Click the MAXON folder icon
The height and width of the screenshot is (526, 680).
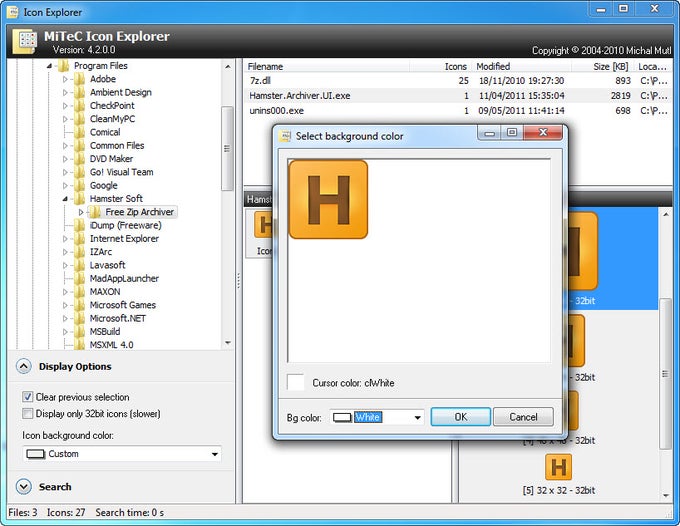(79, 292)
